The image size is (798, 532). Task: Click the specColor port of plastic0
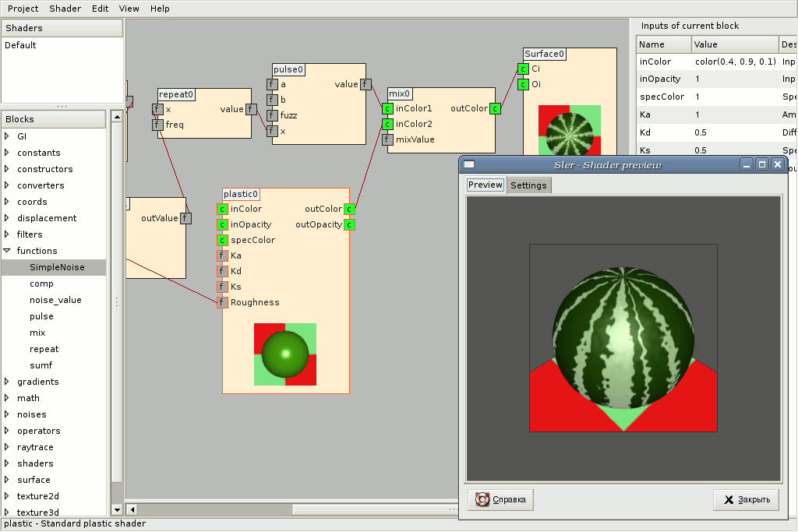(x=222, y=240)
